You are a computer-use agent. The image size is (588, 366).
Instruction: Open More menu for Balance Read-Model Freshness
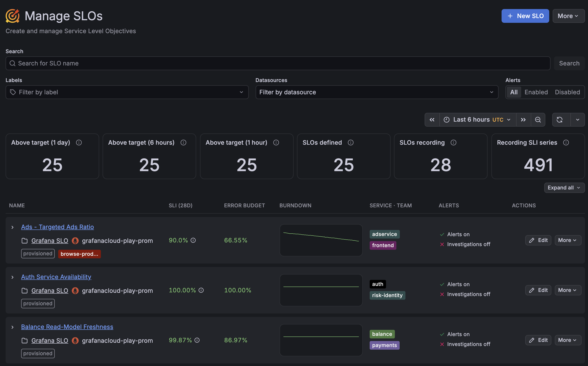pyautogui.click(x=568, y=340)
